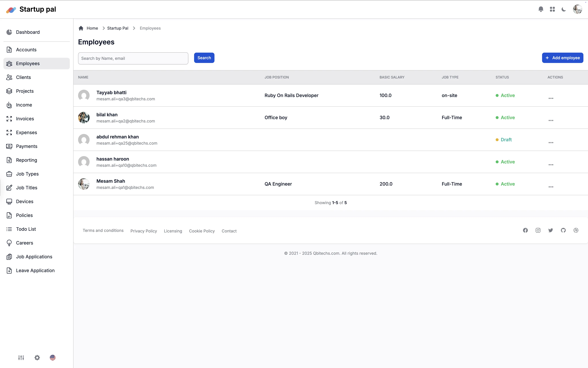Open the Accounts sidebar item
Viewport: 588px width, 368px height.
[36, 50]
